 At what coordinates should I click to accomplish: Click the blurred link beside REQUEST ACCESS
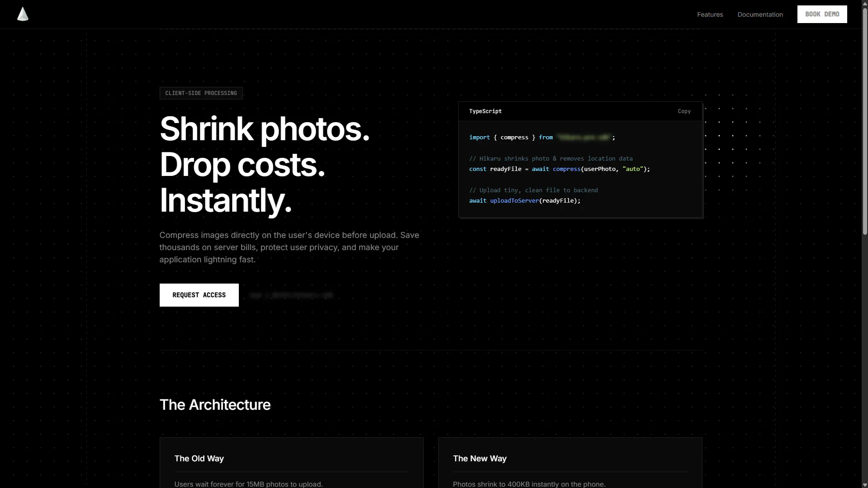(291, 295)
